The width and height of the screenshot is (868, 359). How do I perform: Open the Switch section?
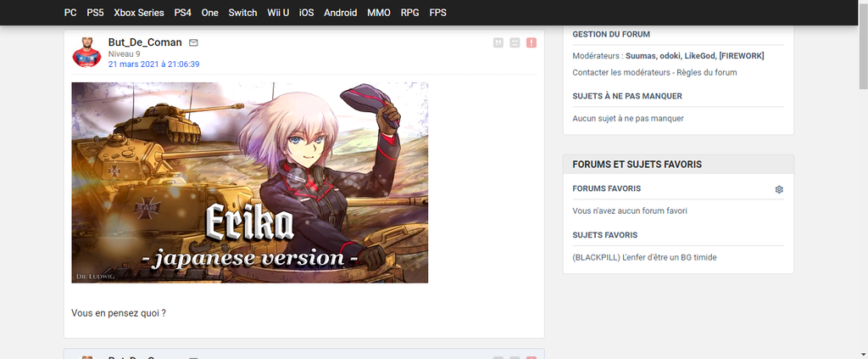(242, 12)
